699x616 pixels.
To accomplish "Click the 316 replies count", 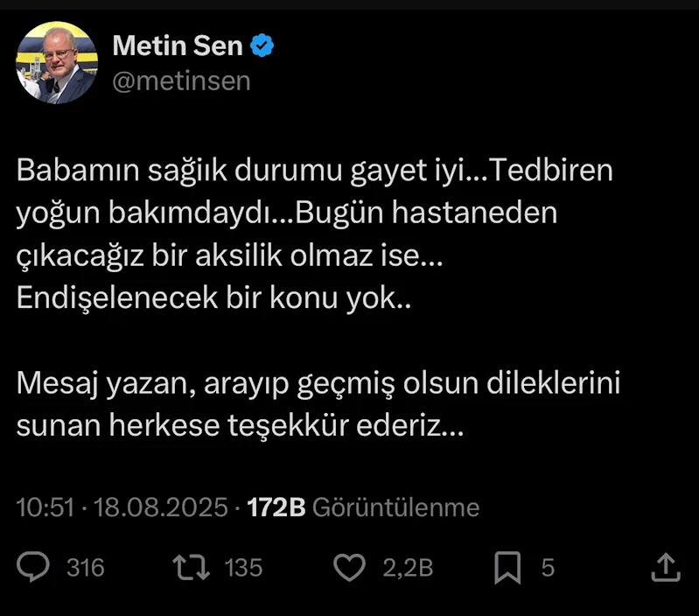I will [86, 568].
